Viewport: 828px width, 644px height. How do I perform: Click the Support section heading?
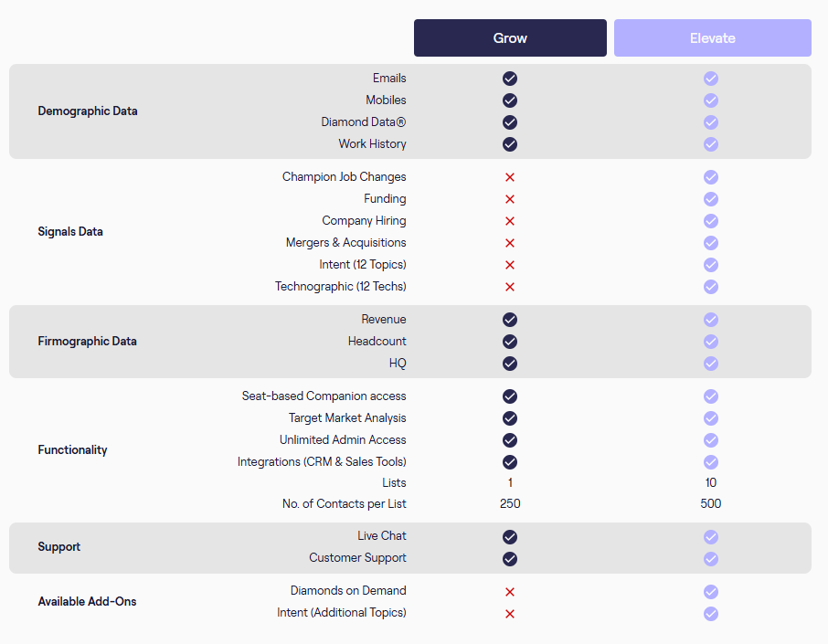pyautogui.click(x=59, y=547)
